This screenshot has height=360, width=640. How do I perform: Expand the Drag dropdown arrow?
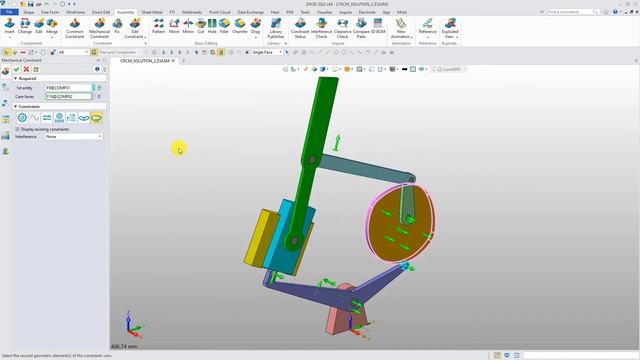pyautogui.click(x=256, y=38)
